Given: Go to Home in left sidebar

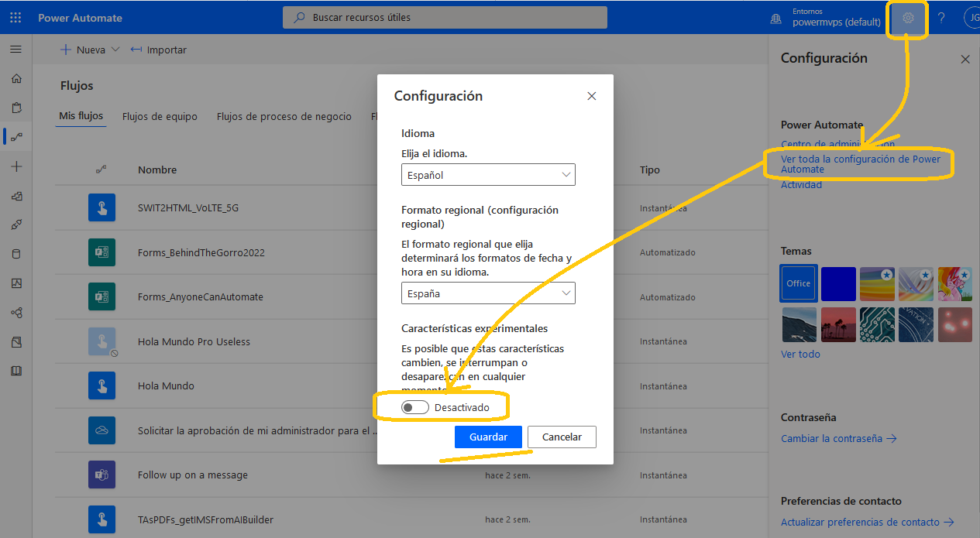Looking at the screenshot, I should click(16, 78).
